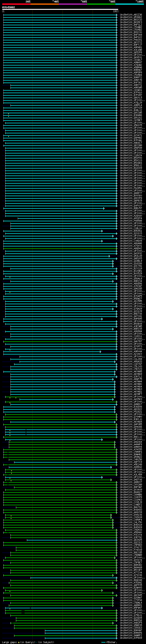Open hit UniRef100_B6SX33

tap(131, 20)
